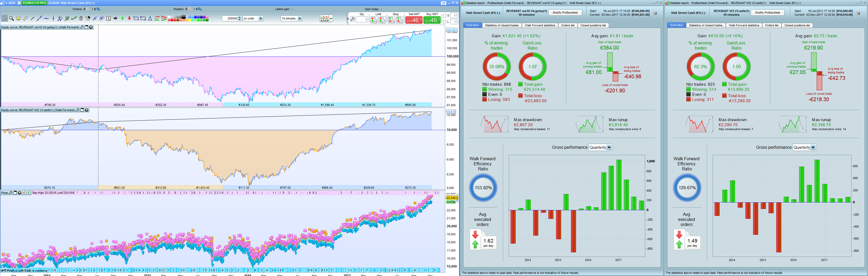This screenshot has height=276, width=868.
Task: Click the instrument info icon beside DOW
Action: point(19,3)
